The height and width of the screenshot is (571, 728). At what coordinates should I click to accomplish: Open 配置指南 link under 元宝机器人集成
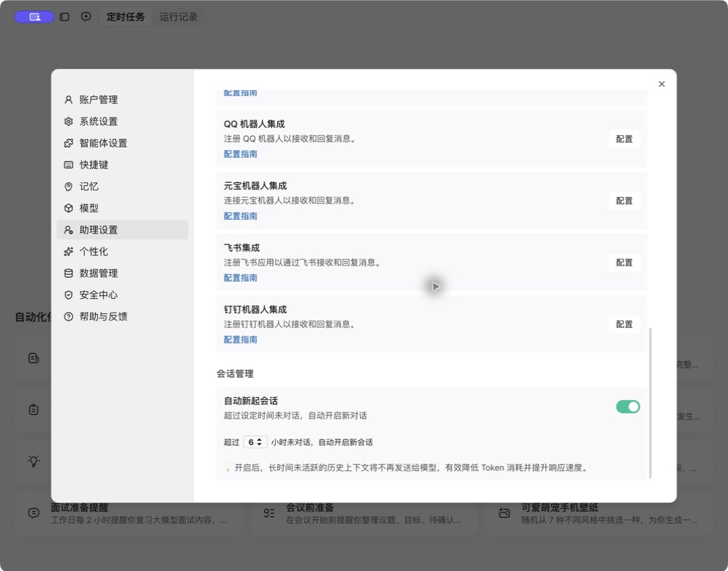[x=241, y=216]
